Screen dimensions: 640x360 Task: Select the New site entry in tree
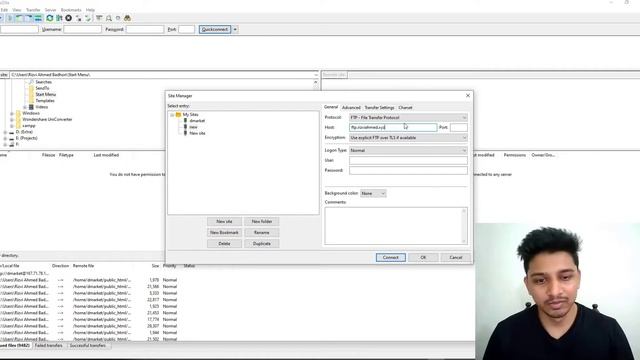click(x=197, y=133)
